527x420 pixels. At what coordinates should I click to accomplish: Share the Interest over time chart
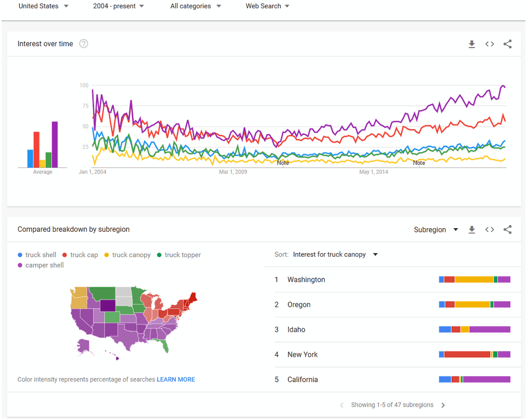[507, 44]
